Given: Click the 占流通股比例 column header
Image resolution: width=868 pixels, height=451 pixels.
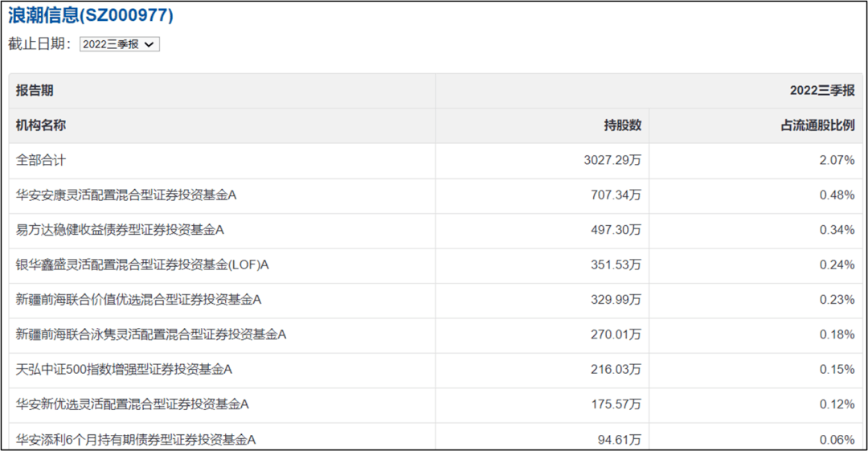Looking at the screenshot, I should point(817,125).
